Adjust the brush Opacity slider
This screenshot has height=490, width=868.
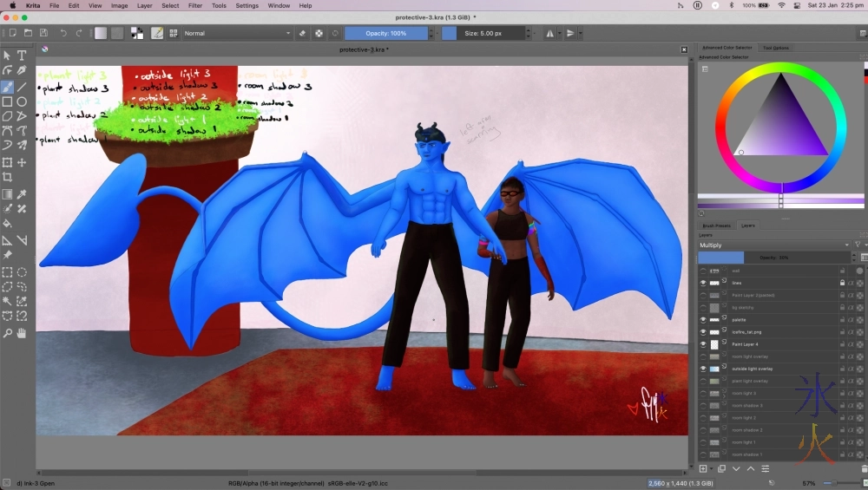385,33
